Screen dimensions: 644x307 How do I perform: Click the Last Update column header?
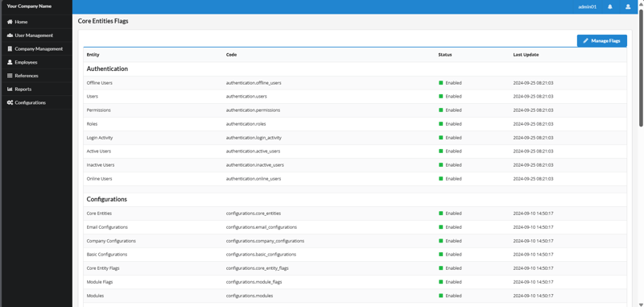tap(526, 55)
